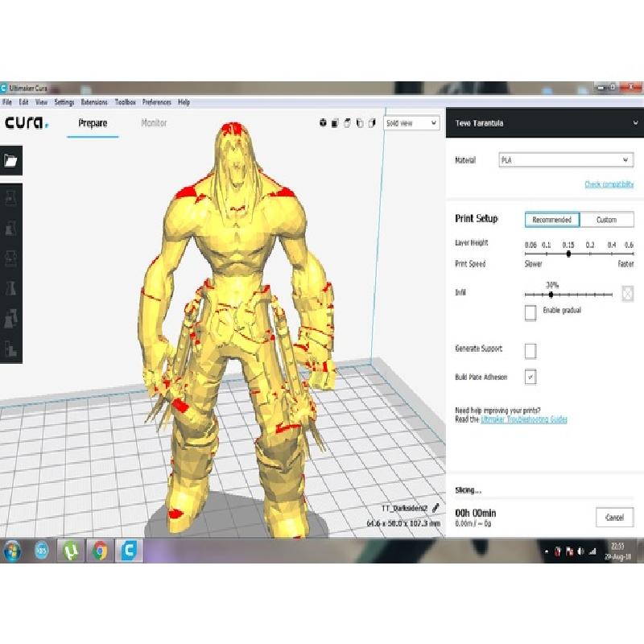Open the Toolbox menu
The image size is (644, 644).
tap(126, 102)
